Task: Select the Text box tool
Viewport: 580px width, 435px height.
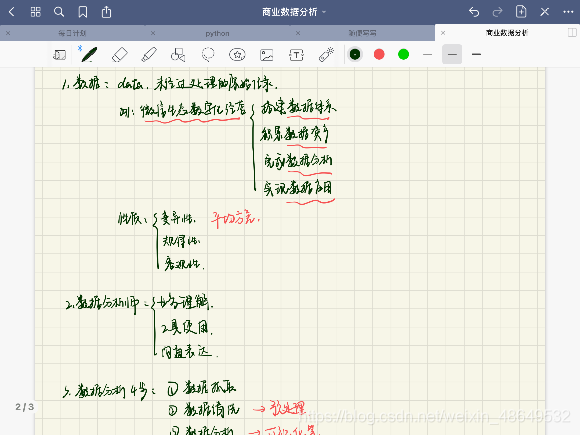Action: (296, 55)
